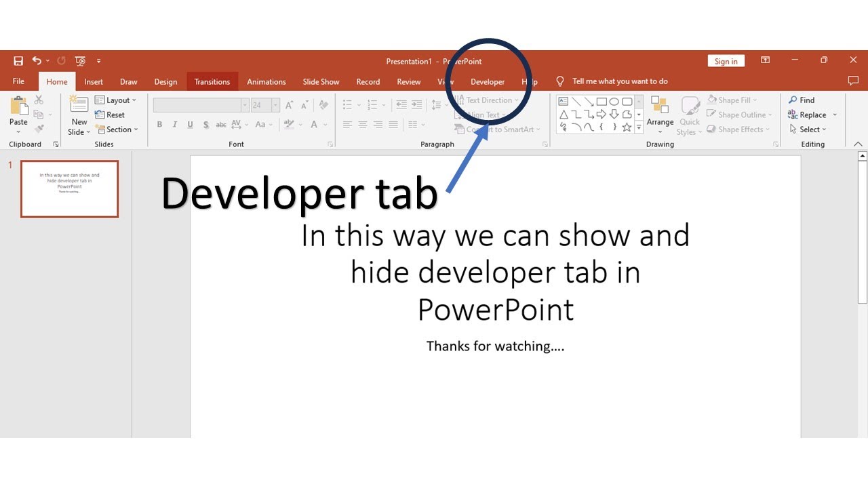Image resolution: width=868 pixels, height=488 pixels.
Task: Reset the slide layout
Action: (x=110, y=115)
